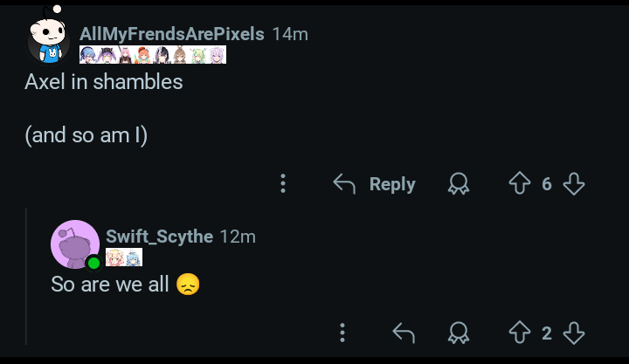The image size is (629, 364).
Task: Award Swift_Scythe's 'So are we all' reply
Action: pos(458,333)
